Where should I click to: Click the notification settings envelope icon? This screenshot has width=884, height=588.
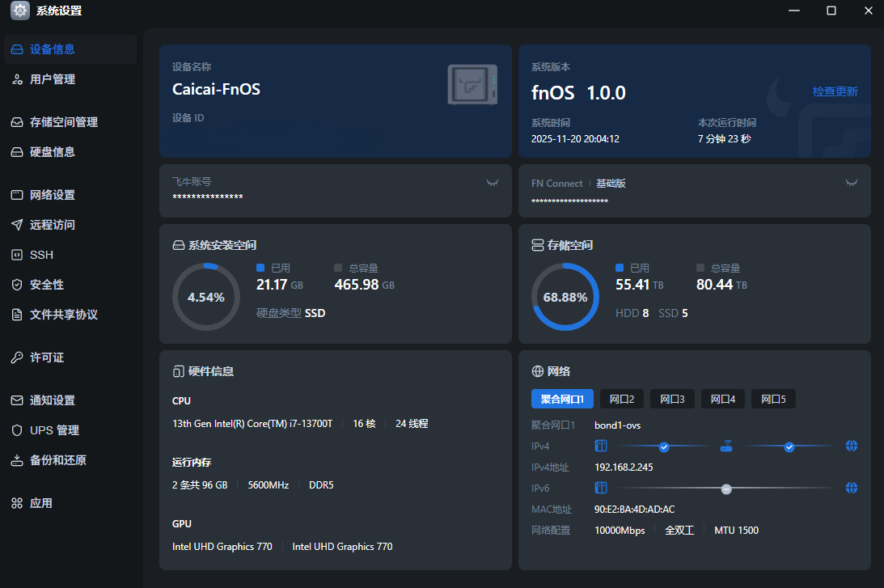coord(16,400)
